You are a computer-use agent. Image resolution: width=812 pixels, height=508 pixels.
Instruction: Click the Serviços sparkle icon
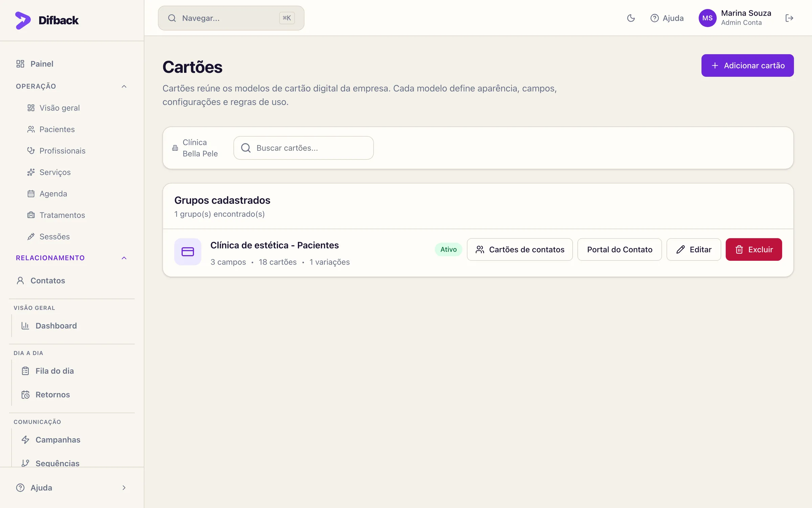[x=31, y=172]
